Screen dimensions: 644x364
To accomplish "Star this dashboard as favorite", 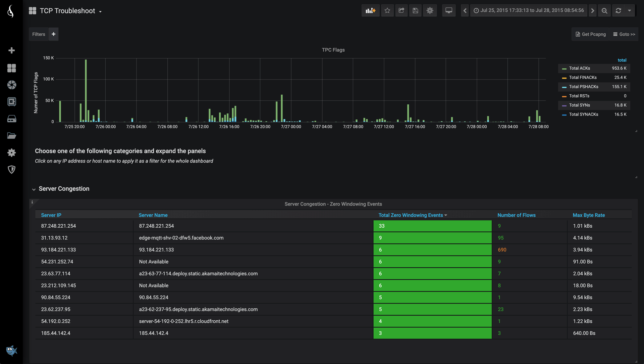I will click(x=387, y=11).
